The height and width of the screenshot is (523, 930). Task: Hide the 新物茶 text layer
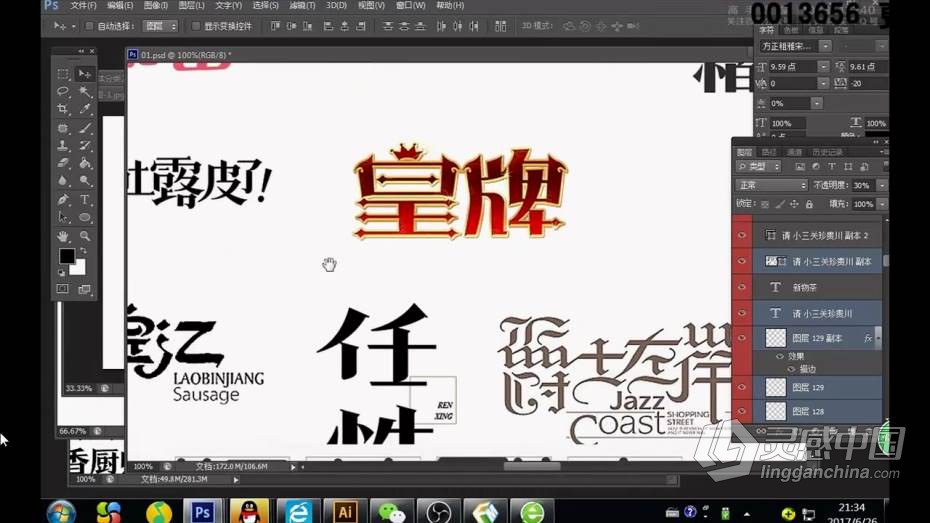tap(742, 287)
